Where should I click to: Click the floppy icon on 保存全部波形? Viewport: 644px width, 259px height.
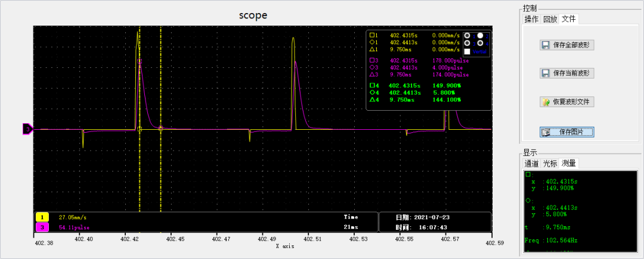tap(545, 45)
